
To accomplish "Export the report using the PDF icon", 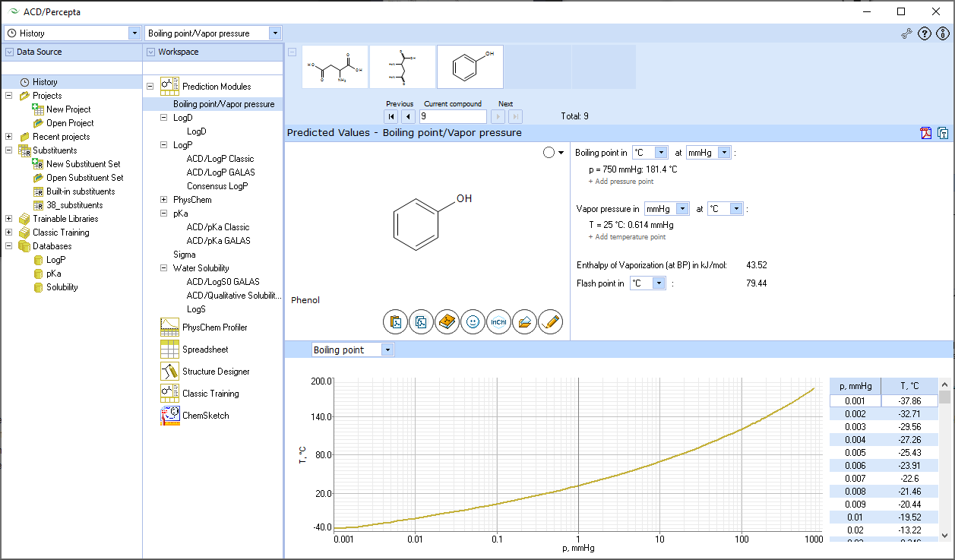I will (926, 134).
